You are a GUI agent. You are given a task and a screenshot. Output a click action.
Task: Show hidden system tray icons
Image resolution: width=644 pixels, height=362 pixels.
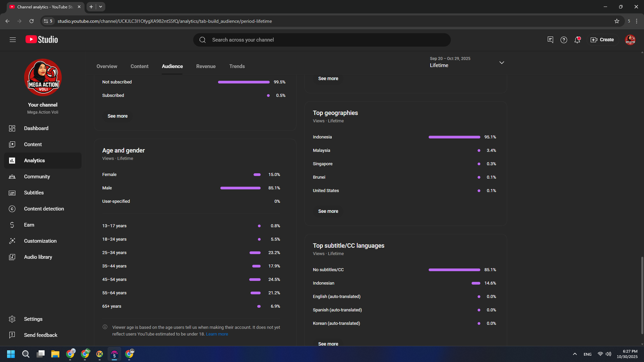point(574,354)
